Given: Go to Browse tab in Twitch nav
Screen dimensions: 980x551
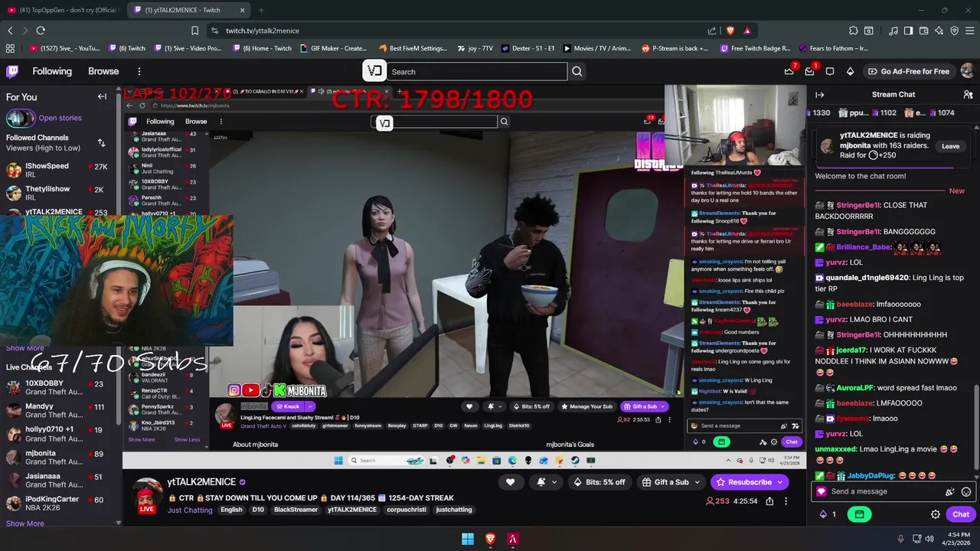Looking at the screenshot, I should 103,71.
